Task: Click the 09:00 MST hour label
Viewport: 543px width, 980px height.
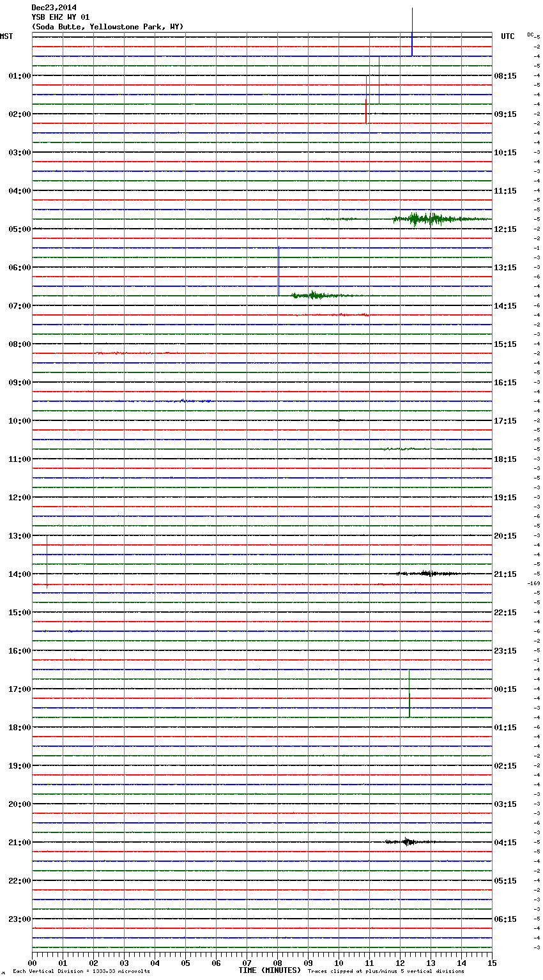Action: pyautogui.click(x=20, y=383)
